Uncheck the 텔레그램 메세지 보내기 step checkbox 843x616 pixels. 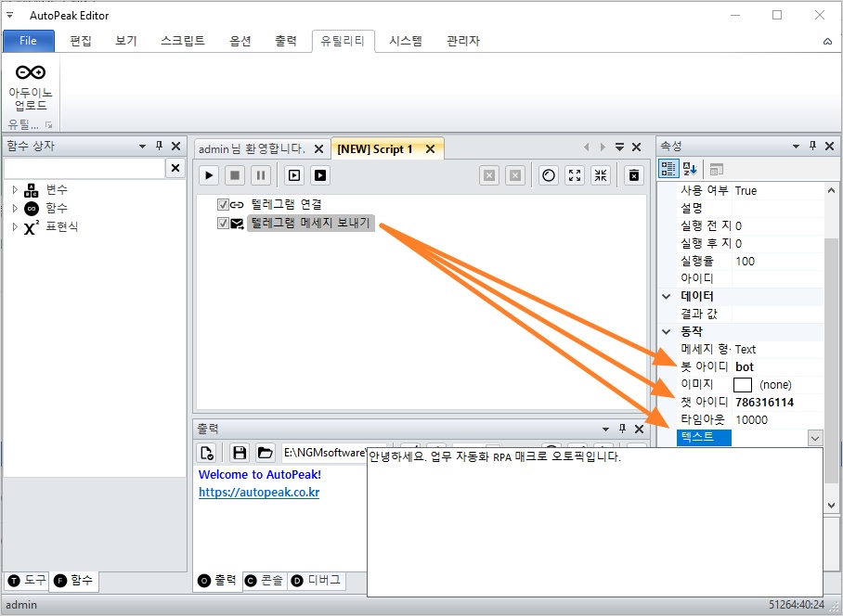(223, 223)
